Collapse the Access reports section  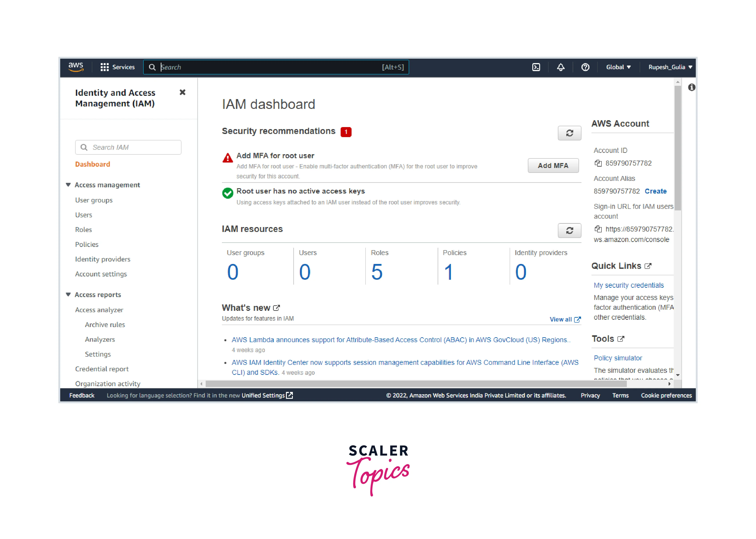pyautogui.click(x=68, y=294)
